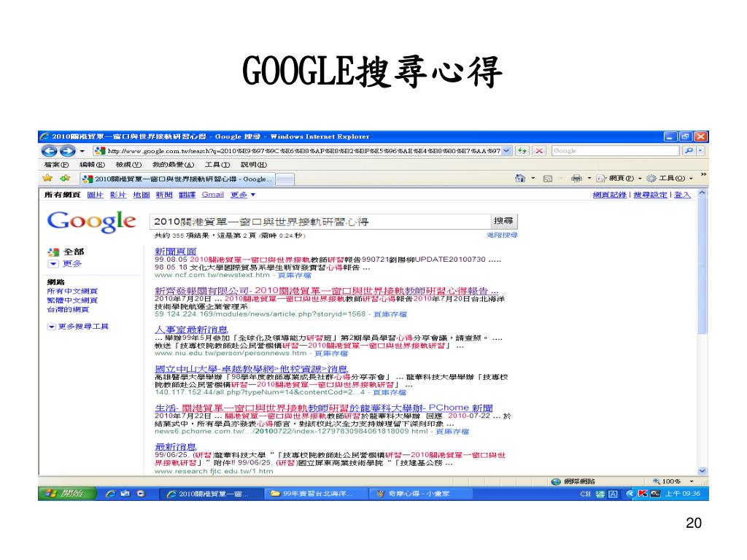Open the 工具(O) gear menu
This screenshot has width=747, height=560.
pyautogui.click(x=670, y=179)
